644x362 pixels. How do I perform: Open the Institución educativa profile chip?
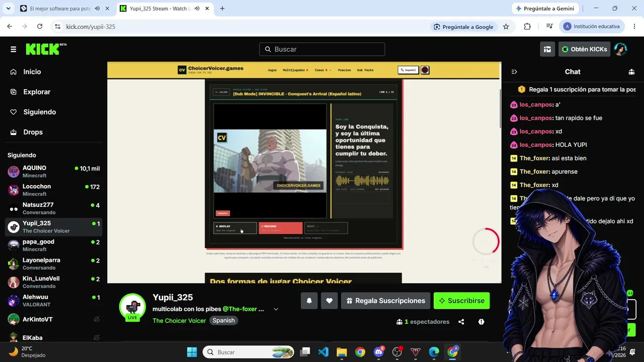(593, 27)
